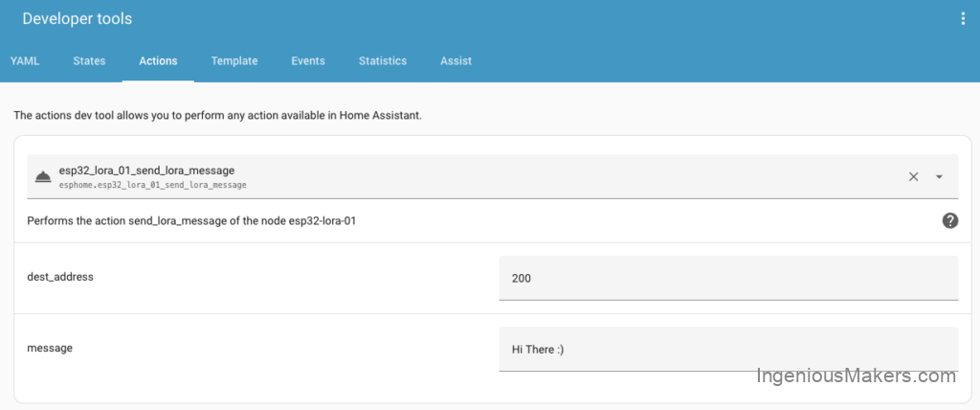The width and height of the screenshot is (980, 410).
Task: Select the Actions tab
Action: coord(158,60)
